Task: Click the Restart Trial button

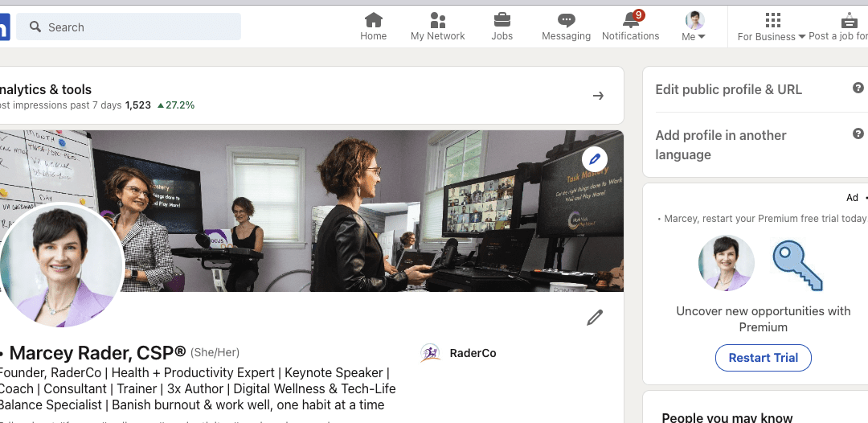Action: [x=763, y=358]
